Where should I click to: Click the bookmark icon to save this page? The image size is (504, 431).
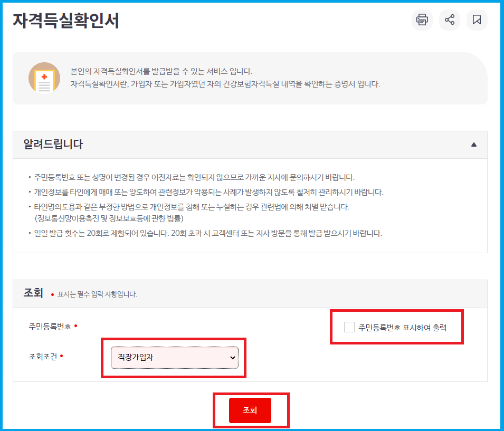tap(477, 20)
